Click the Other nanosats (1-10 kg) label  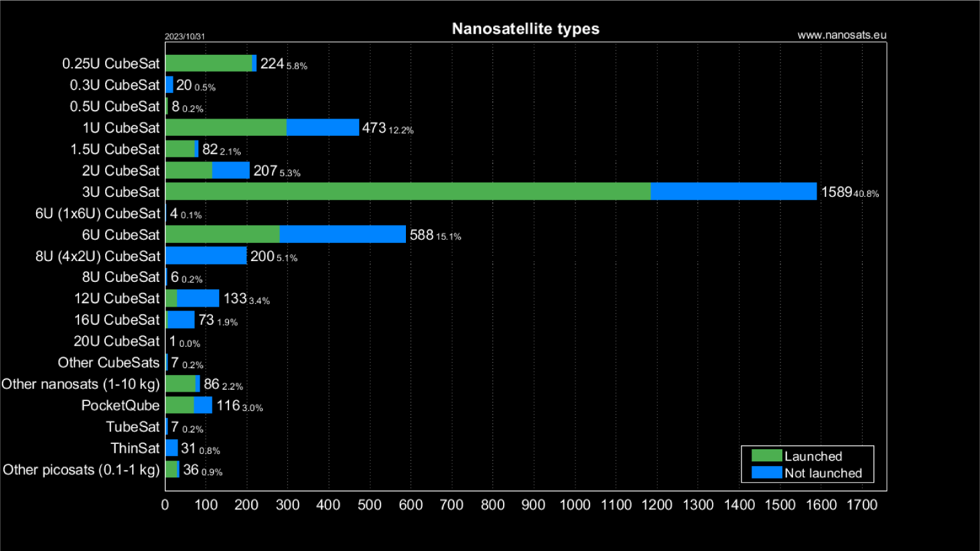click(80, 384)
